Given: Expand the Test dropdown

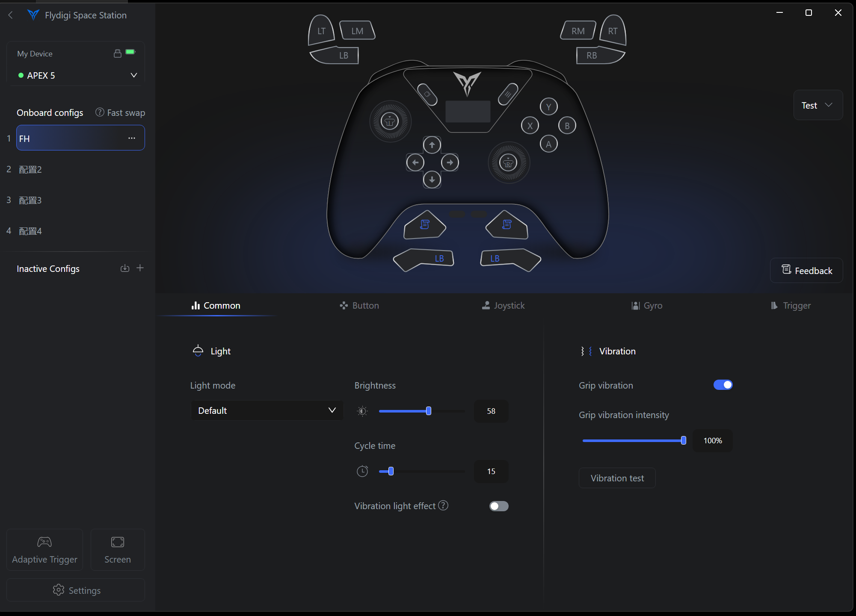Looking at the screenshot, I should (817, 105).
